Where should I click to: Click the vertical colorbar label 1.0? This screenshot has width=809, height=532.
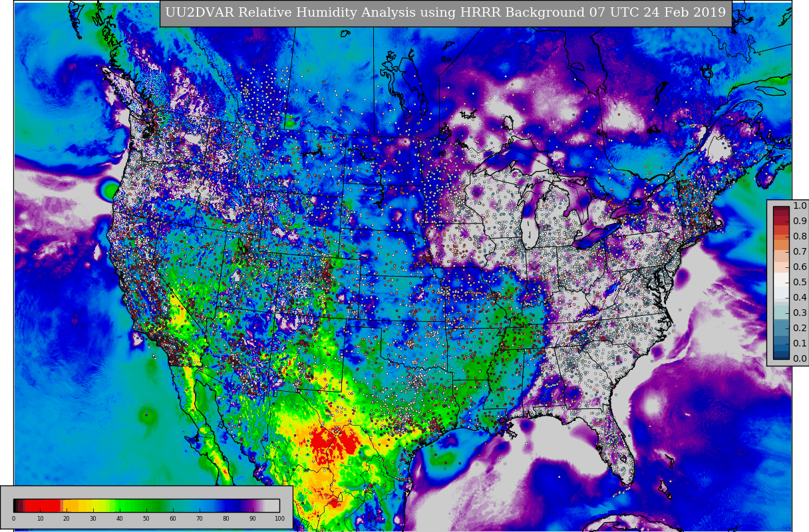(x=800, y=206)
